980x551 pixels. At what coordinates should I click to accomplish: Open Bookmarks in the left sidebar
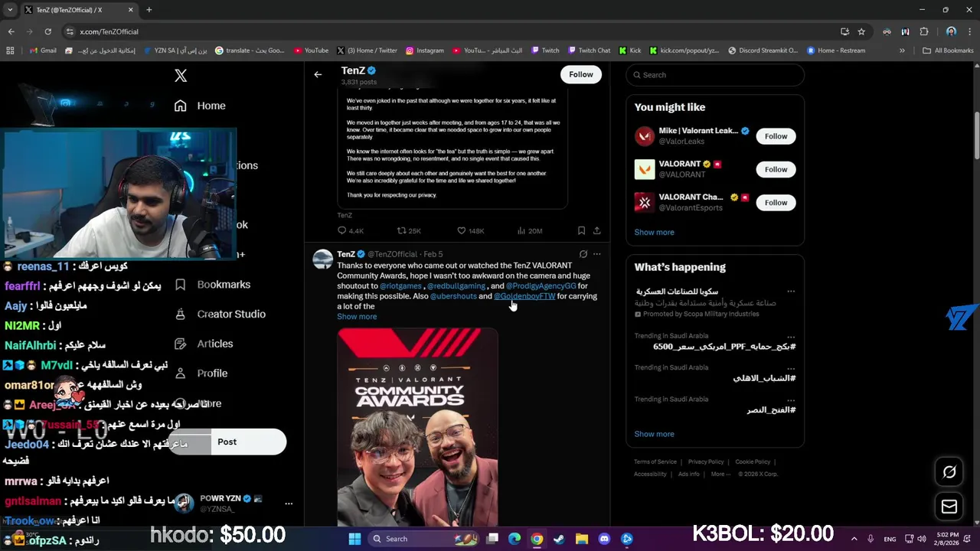212,284
